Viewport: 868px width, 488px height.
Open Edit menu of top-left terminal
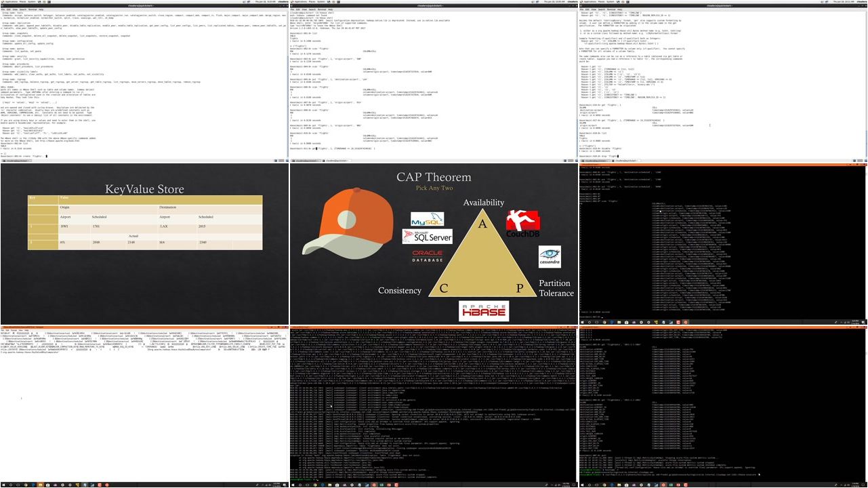[8, 9]
